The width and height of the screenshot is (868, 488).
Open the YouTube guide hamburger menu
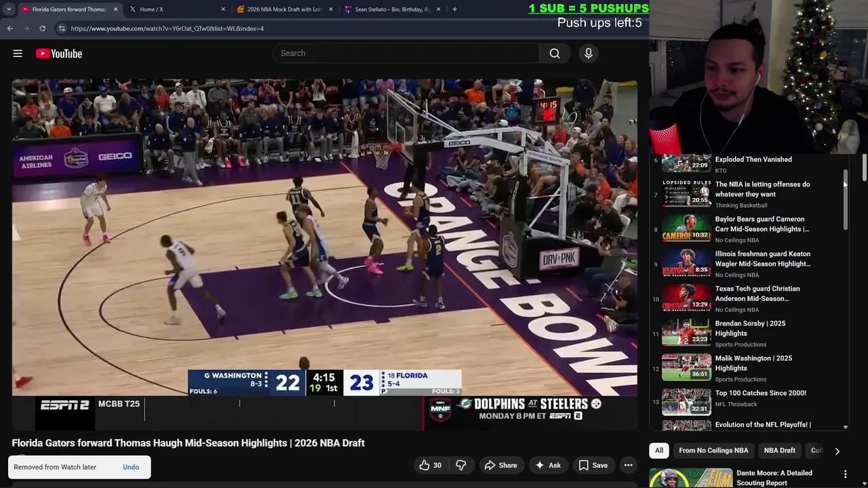[18, 54]
